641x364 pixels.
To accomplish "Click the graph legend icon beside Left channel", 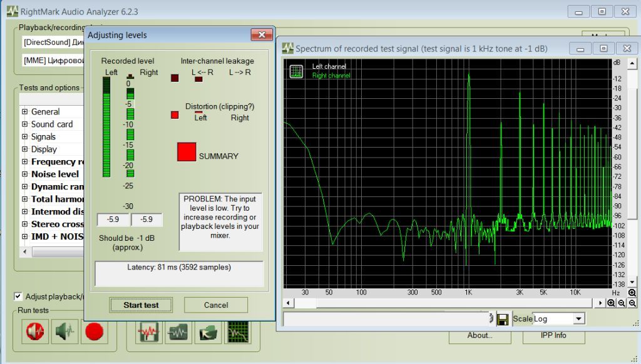I will [296, 71].
